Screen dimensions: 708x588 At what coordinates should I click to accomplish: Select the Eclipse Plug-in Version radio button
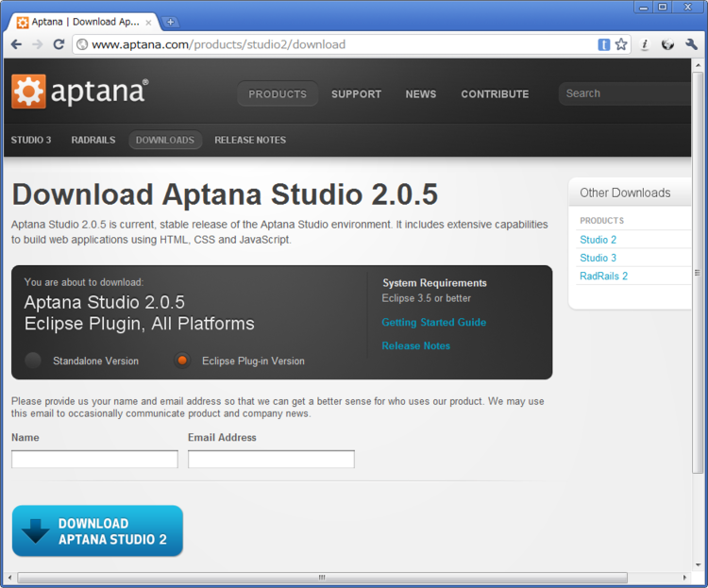pyautogui.click(x=182, y=361)
